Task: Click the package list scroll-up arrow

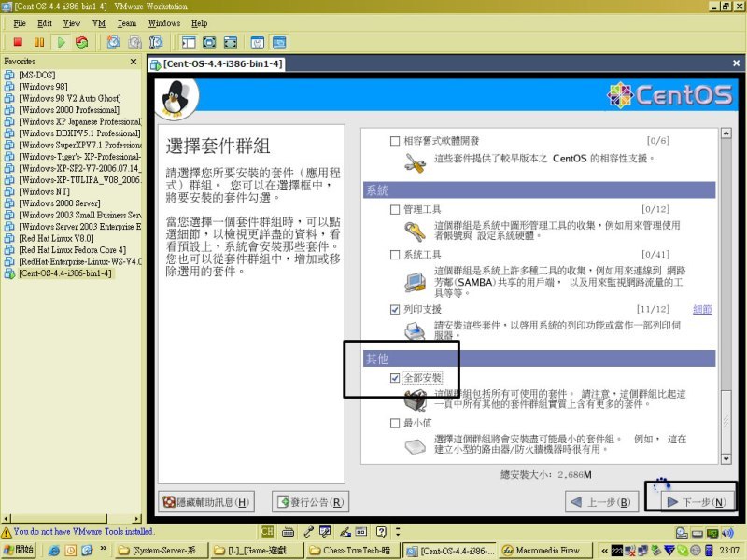Action: click(726, 133)
